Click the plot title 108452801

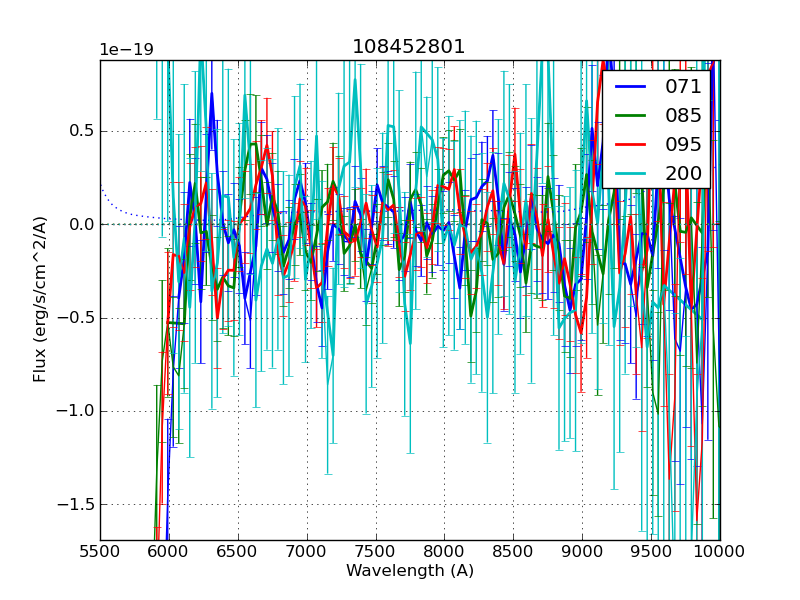pyautogui.click(x=409, y=47)
